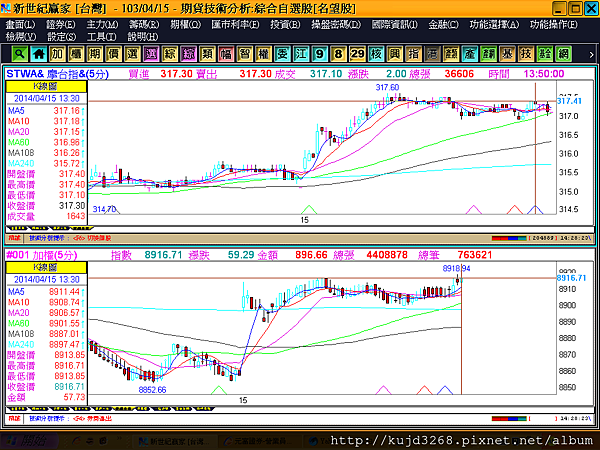Open the 期 futures toolbar icon

[x=95, y=54]
